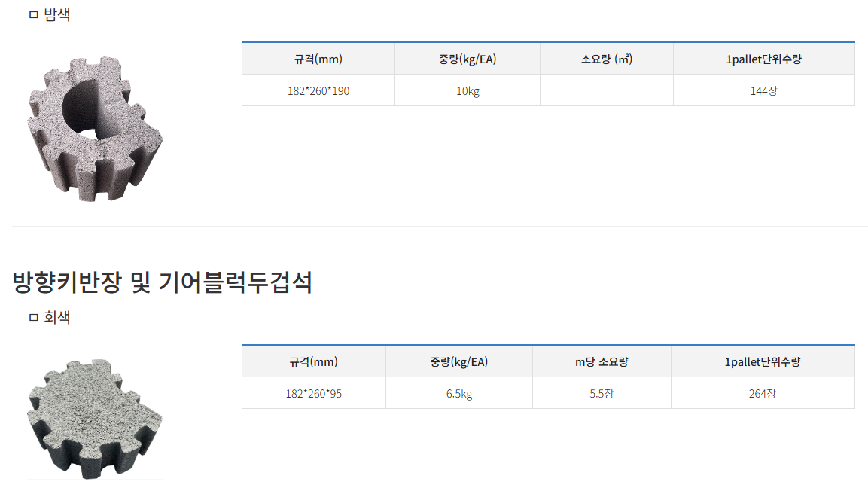Select the 182*260*95 size cell

pos(314,393)
